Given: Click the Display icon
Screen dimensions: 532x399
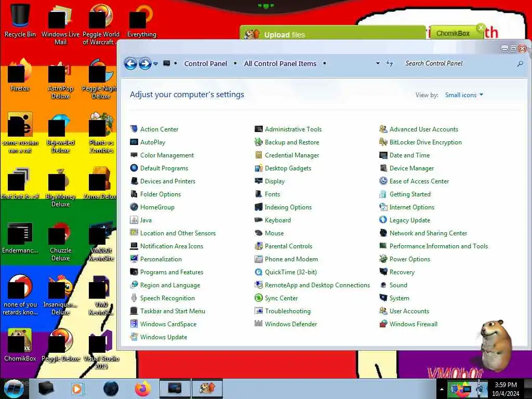Looking at the screenshot, I should pyautogui.click(x=259, y=181).
